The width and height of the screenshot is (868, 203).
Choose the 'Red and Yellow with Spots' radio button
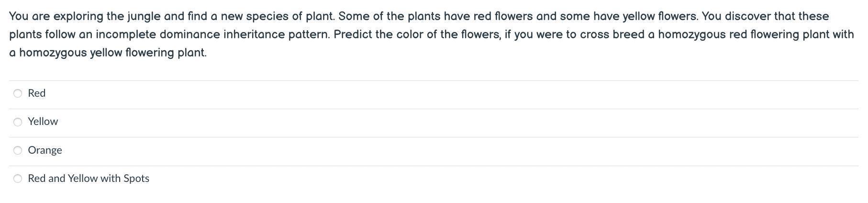point(18,179)
